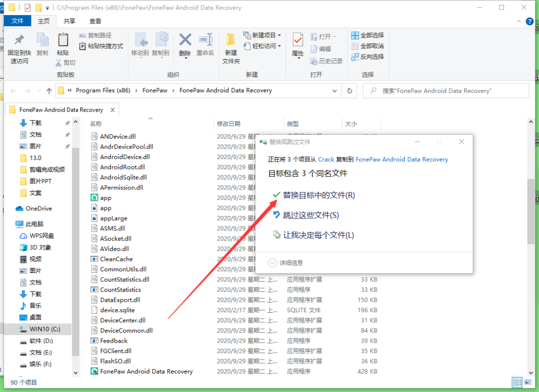Expand More details in replace dialog

coord(285,263)
